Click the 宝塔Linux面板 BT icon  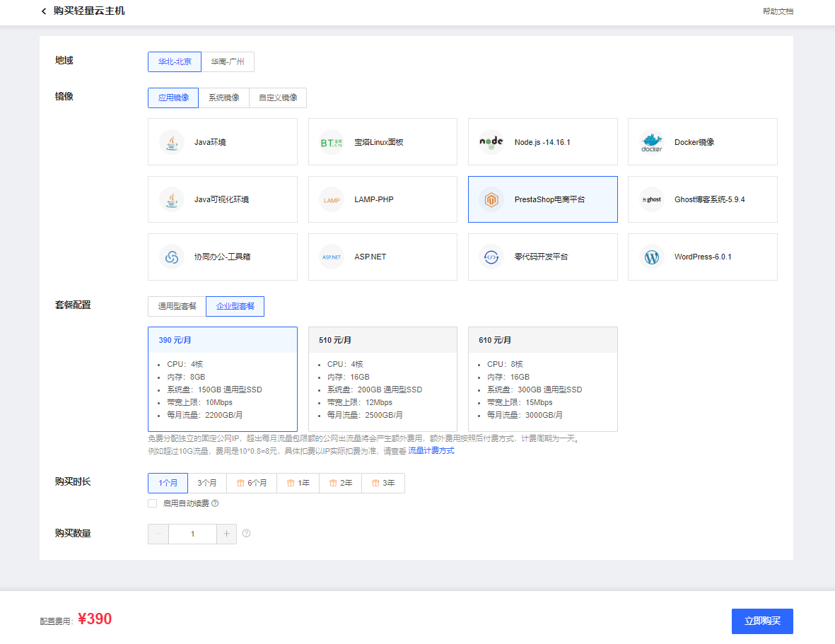[x=331, y=142]
